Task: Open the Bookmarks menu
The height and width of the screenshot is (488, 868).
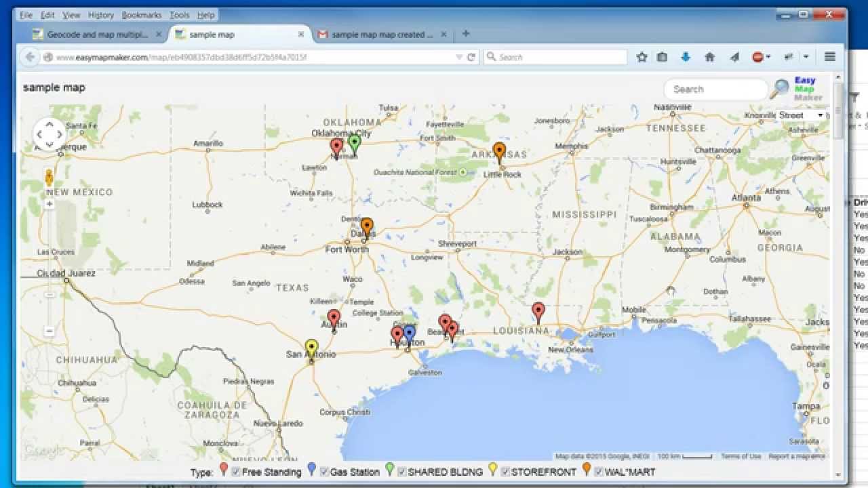Action: pyautogui.click(x=140, y=14)
